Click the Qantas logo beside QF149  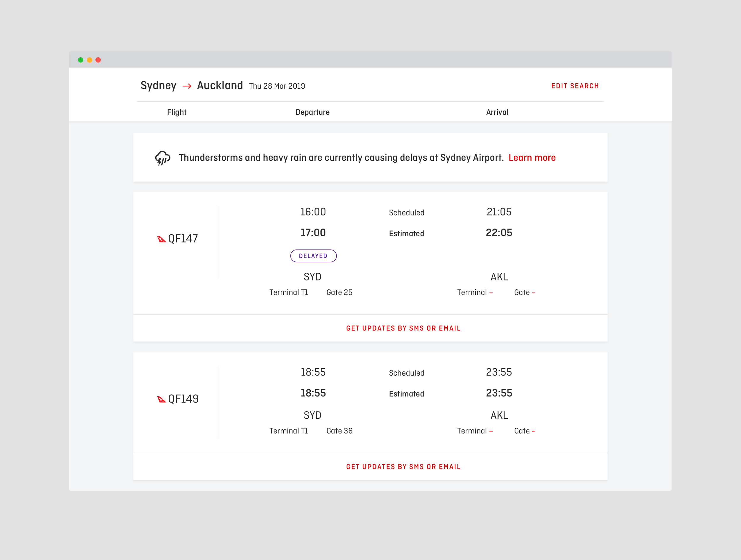tap(162, 399)
